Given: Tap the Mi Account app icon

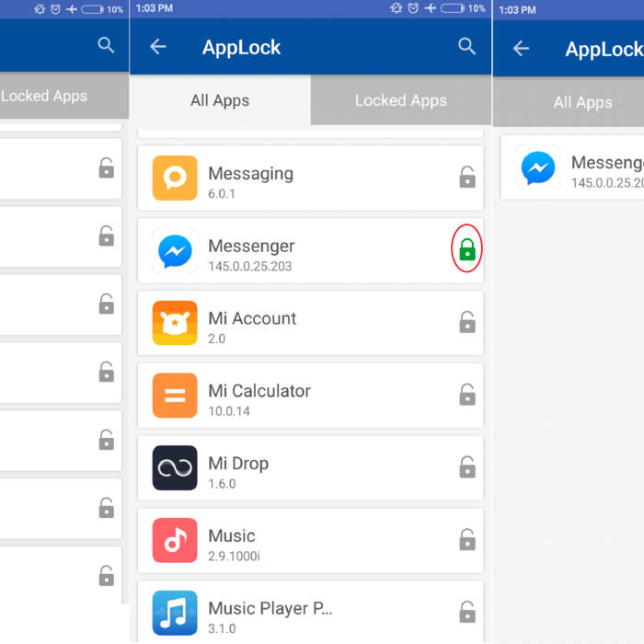Looking at the screenshot, I should tap(175, 323).
